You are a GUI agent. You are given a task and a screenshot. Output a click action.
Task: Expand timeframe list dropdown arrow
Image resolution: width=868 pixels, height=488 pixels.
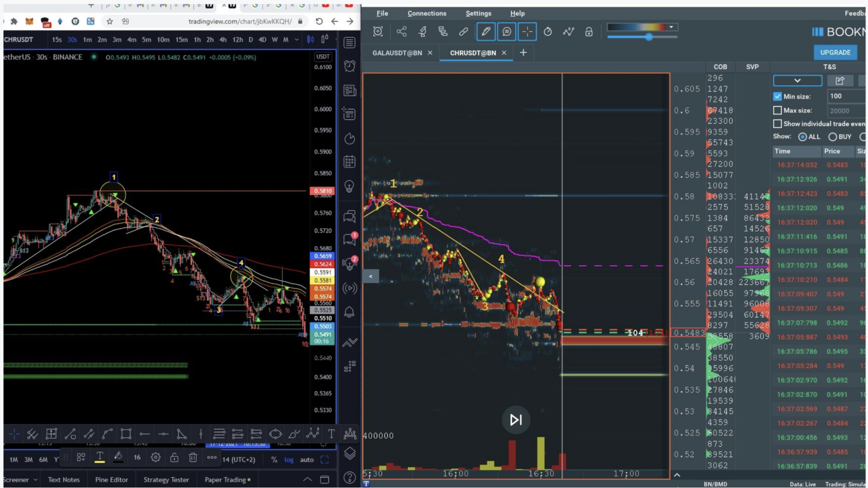(297, 40)
